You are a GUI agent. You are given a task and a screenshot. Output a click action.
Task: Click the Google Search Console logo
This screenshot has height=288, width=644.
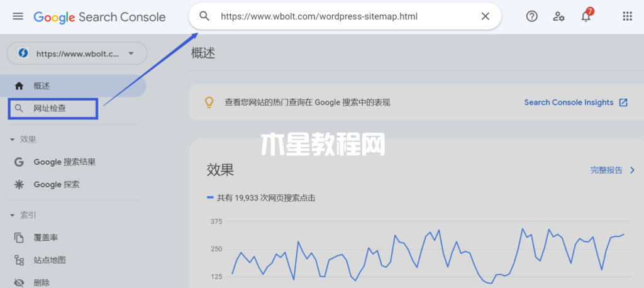(100, 17)
